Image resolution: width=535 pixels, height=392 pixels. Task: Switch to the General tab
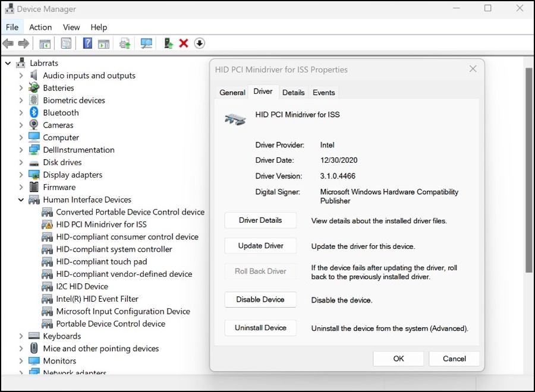(x=232, y=93)
